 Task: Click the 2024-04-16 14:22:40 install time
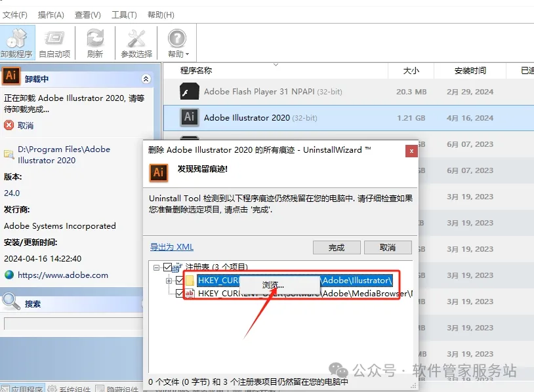coord(43,259)
